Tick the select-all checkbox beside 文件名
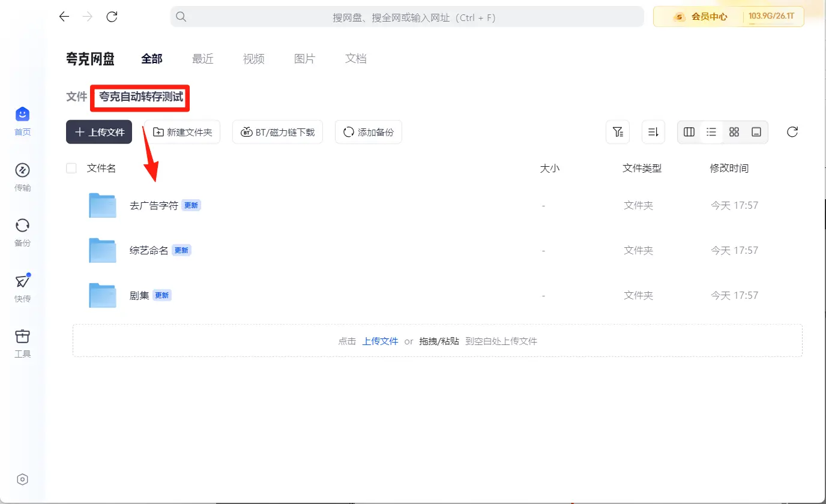Screen dimensions: 826x504 pyautogui.click(x=71, y=169)
